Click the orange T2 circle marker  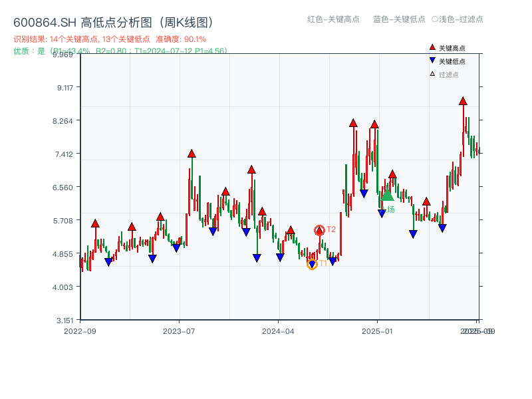319,230
